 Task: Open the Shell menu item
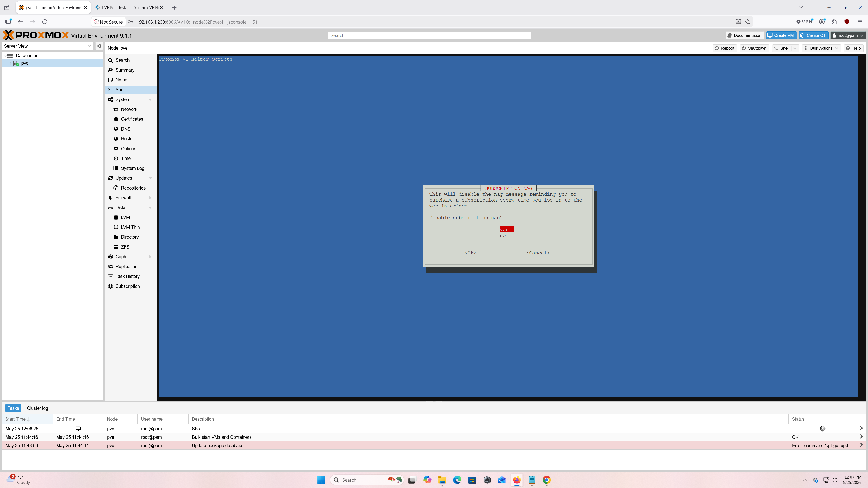131,90
